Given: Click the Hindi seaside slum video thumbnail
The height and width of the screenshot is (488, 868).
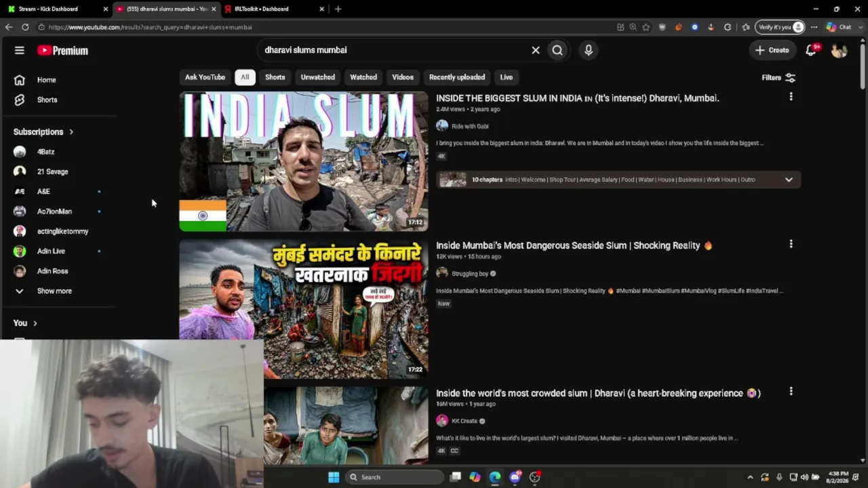Looking at the screenshot, I should click(304, 309).
